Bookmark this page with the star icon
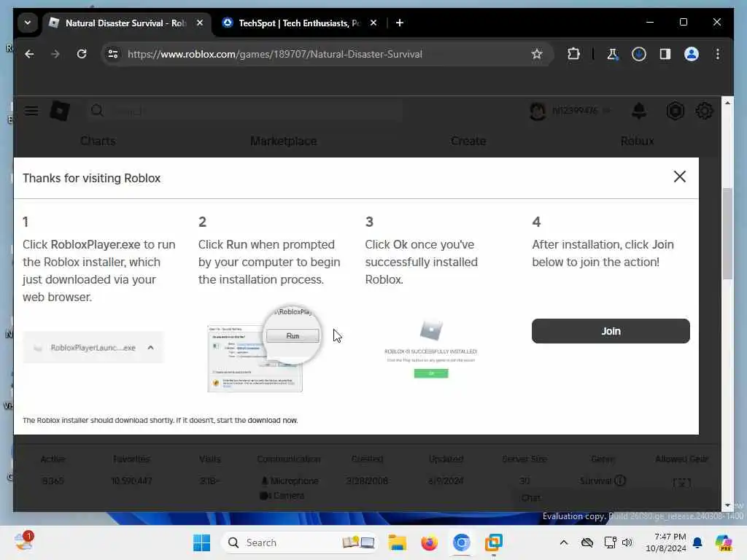This screenshot has height=560, width=747. pos(537,54)
